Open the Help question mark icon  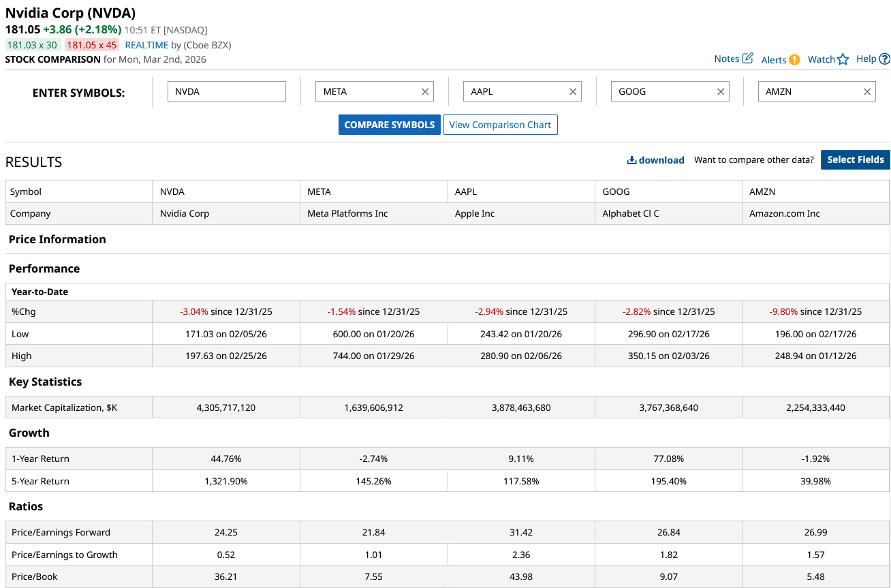(884, 59)
